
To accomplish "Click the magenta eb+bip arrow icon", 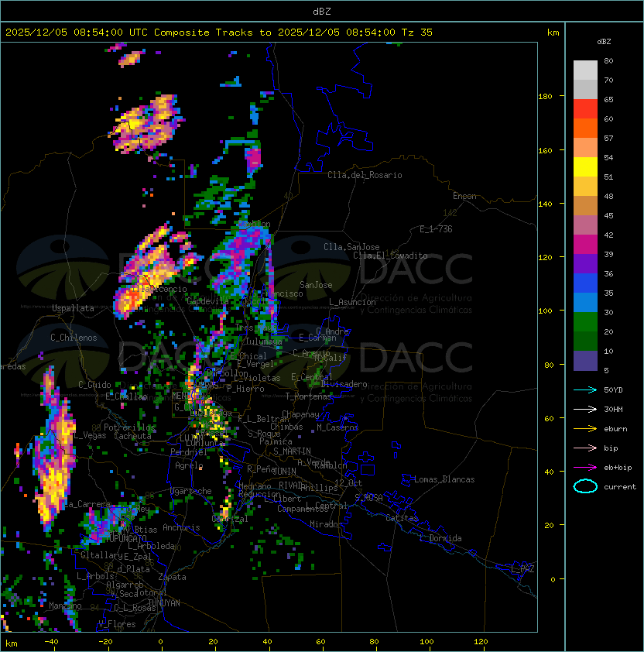I will [x=585, y=468].
